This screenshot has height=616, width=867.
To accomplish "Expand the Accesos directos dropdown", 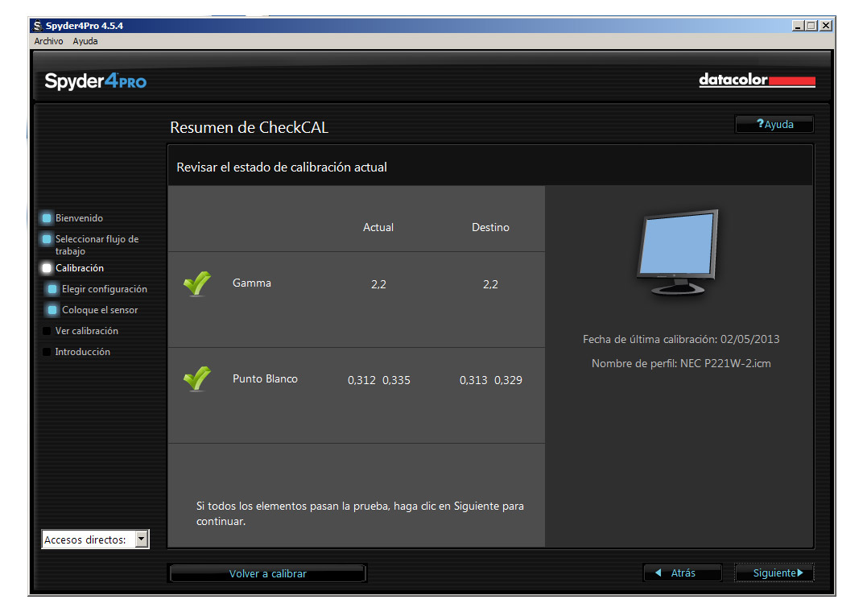I will (x=142, y=540).
